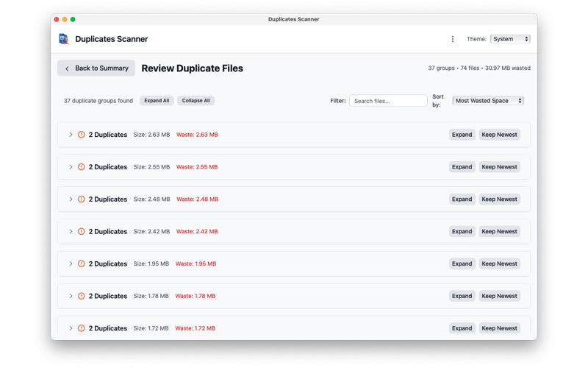The width and height of the screenshot is (588, 368).
Task: Click warning icon in 2.48 MB group
Action: 82,199
